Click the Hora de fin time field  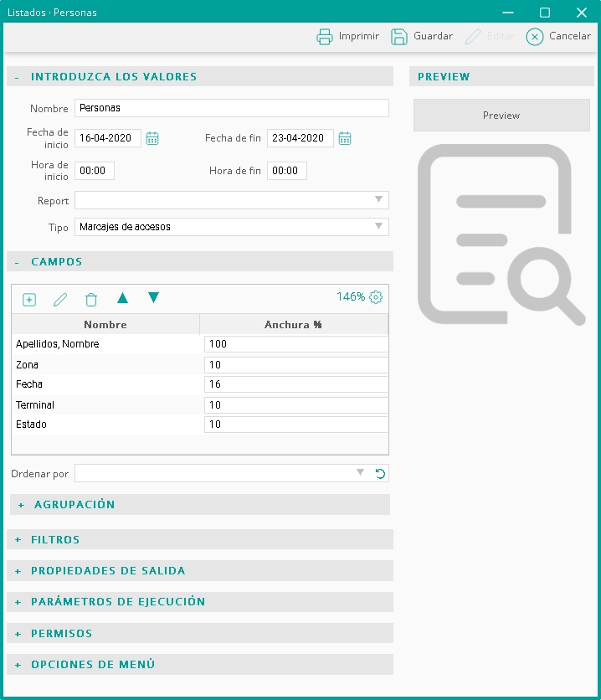tap(287, 171)
